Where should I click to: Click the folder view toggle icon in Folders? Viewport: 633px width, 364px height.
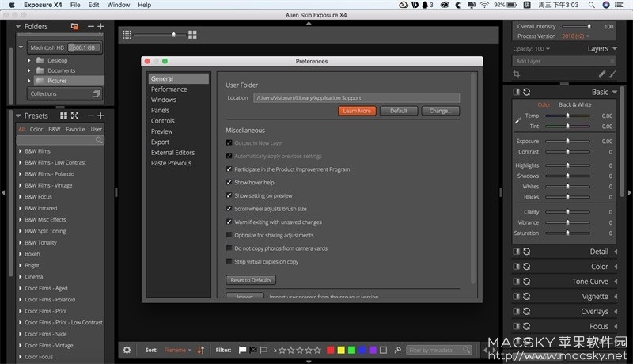coord(74,26)
